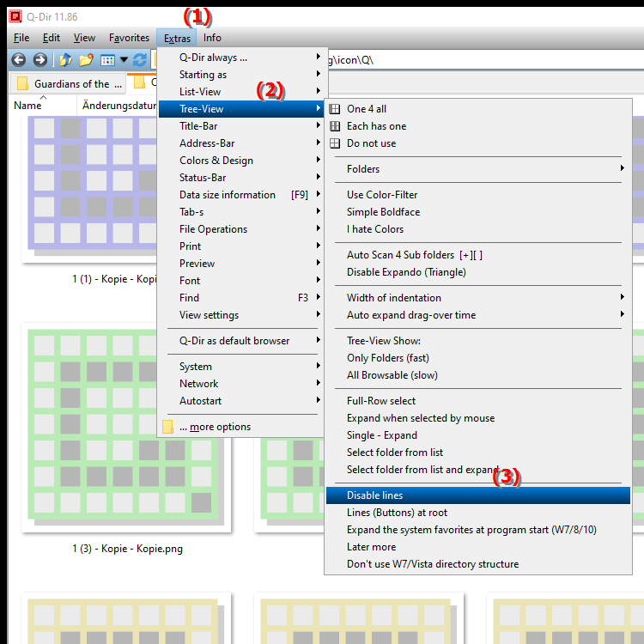Open the Edit menu

click(x=52, y=38)
